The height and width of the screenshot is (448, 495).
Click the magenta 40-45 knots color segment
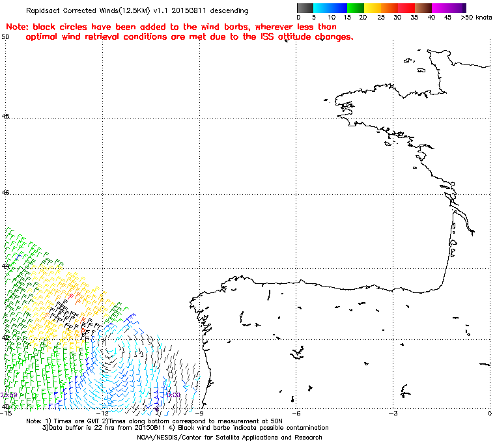coord(440,8)
